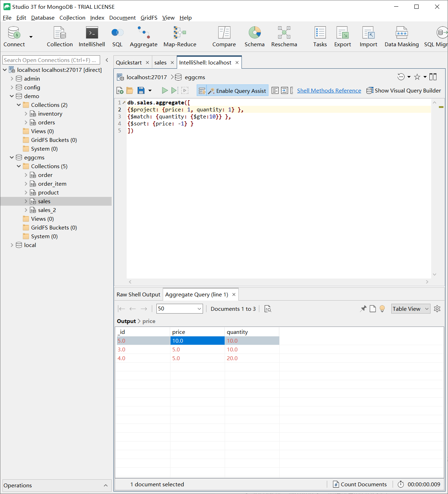Open the Aggregate editor tool
The image size is (448, 494).
pos(143,37)
